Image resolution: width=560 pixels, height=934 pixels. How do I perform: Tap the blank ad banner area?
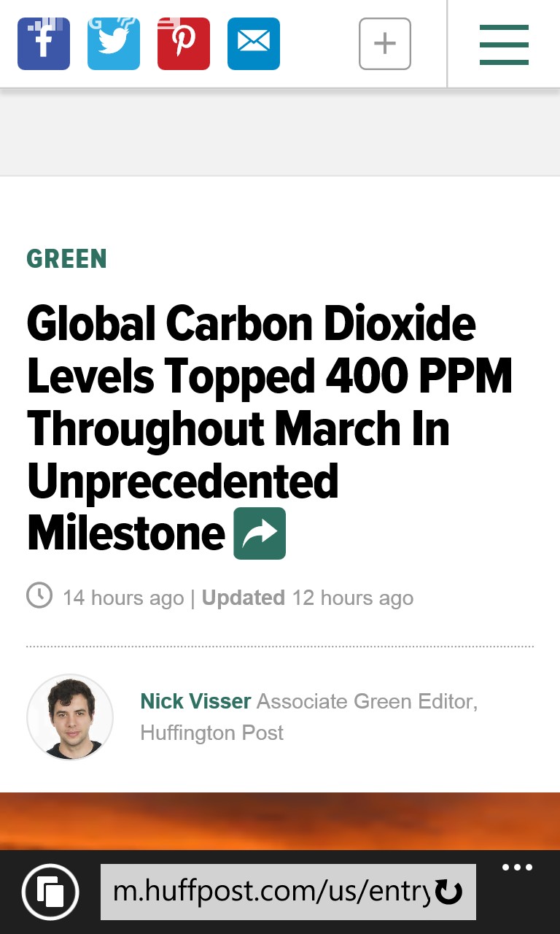pyautogui.click(x=280, y=132)
